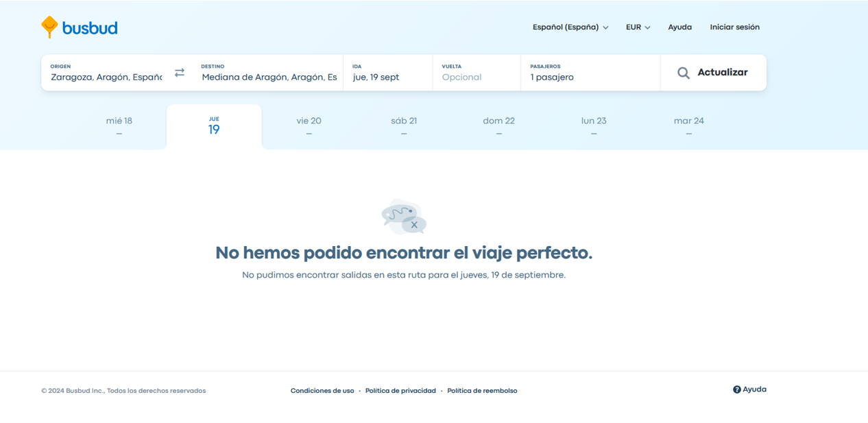
Task: Click the no-results speech bubble illustration
Action: (x=404, y=217)
